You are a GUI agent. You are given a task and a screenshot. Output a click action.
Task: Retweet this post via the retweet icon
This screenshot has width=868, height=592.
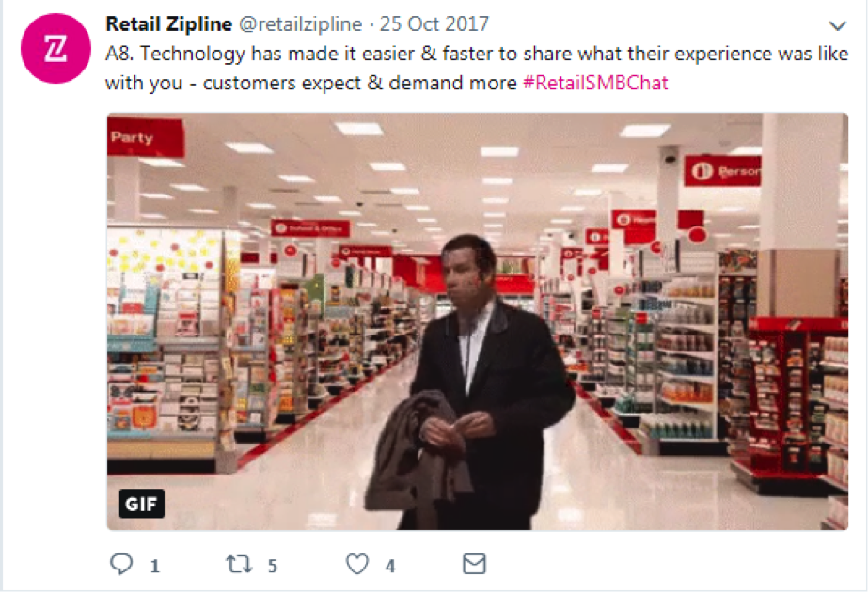pyautogui.click(x=239, y=565)
